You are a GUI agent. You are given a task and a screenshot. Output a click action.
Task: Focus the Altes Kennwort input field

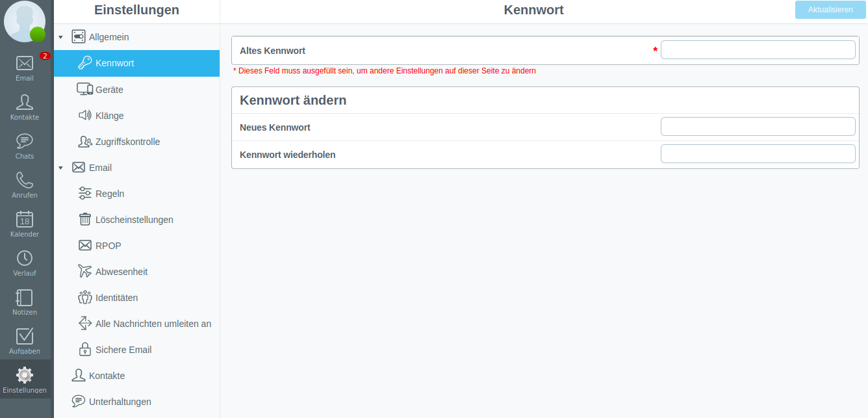point(758,50)
